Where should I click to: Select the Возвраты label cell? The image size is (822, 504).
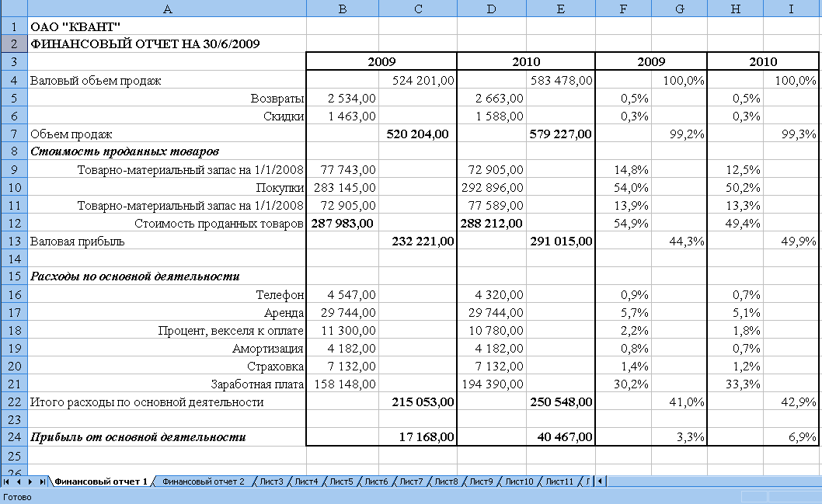coord(167,98)
